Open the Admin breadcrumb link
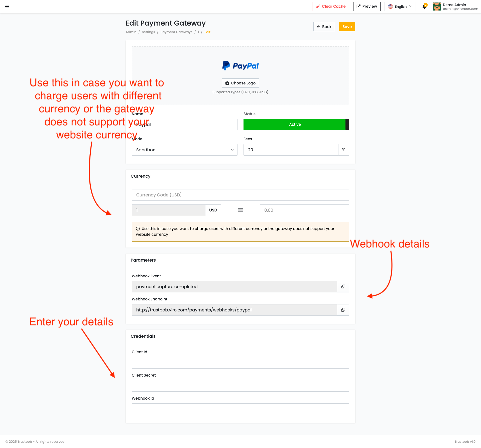This screenshot has width=481, height=448. click(131, 32)
